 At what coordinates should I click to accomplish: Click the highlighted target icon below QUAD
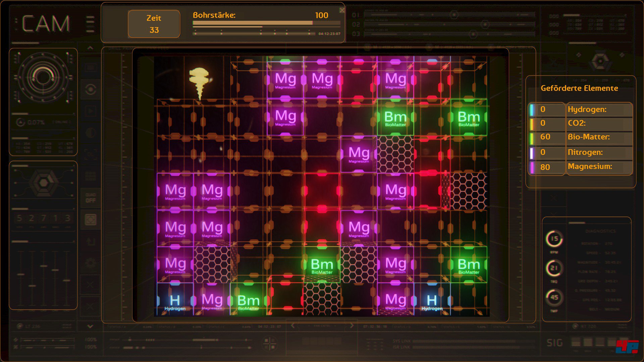(x=90, y=220)
